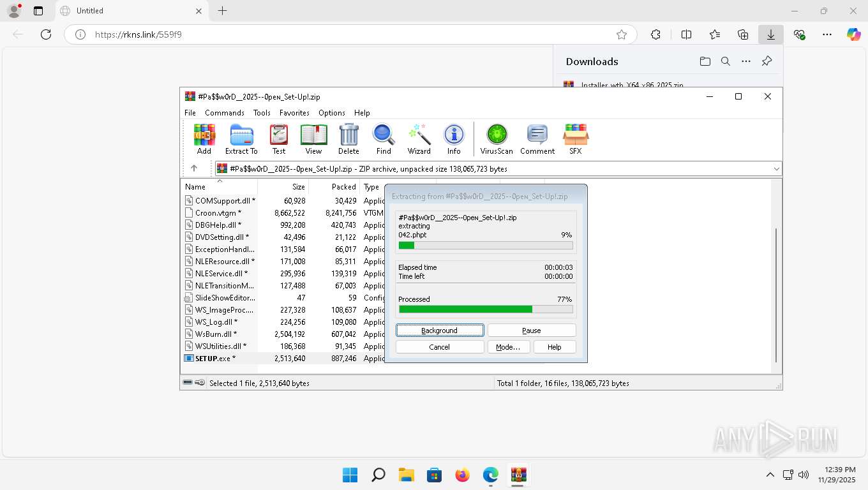Click the Downloads toolbar arrow icon
Image resolution: width=868 pixels, height=490 pixels.
pos(771,34)
